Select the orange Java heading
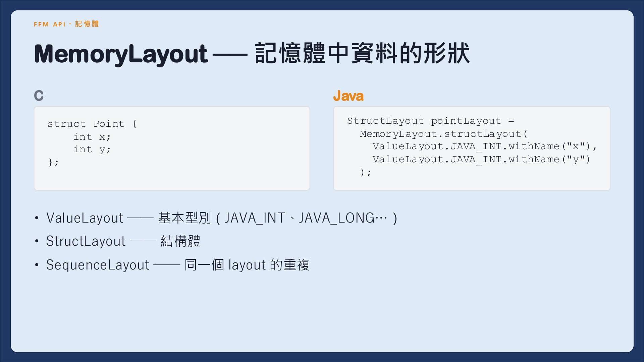 (348, 96)
